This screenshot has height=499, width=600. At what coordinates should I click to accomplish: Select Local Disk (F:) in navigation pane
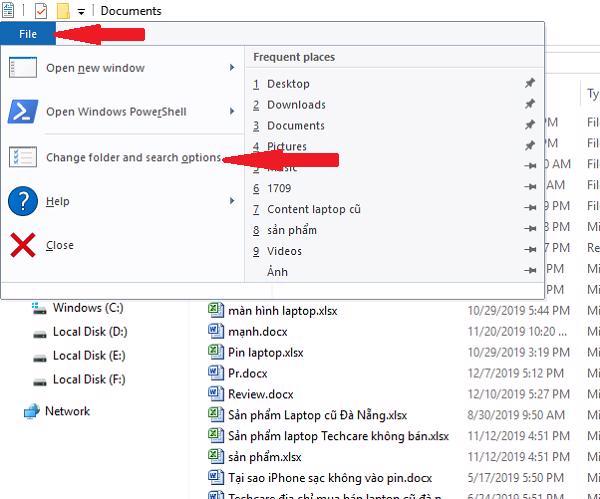89,380
